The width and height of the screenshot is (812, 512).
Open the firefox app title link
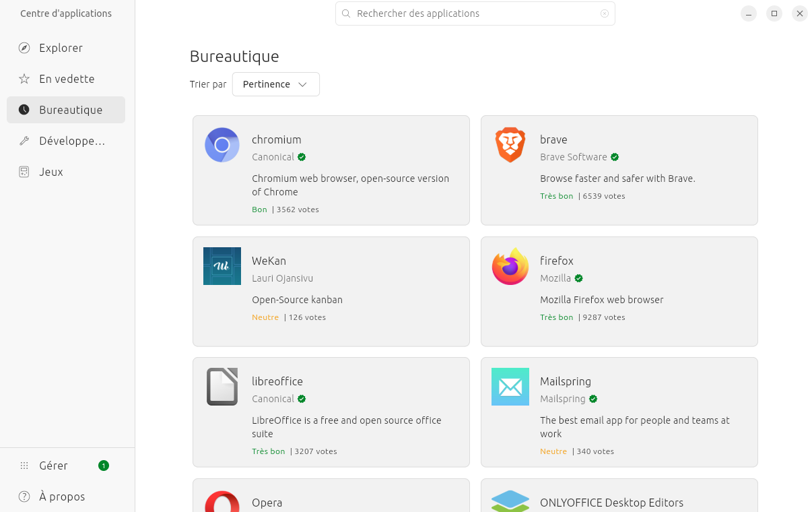556,261
